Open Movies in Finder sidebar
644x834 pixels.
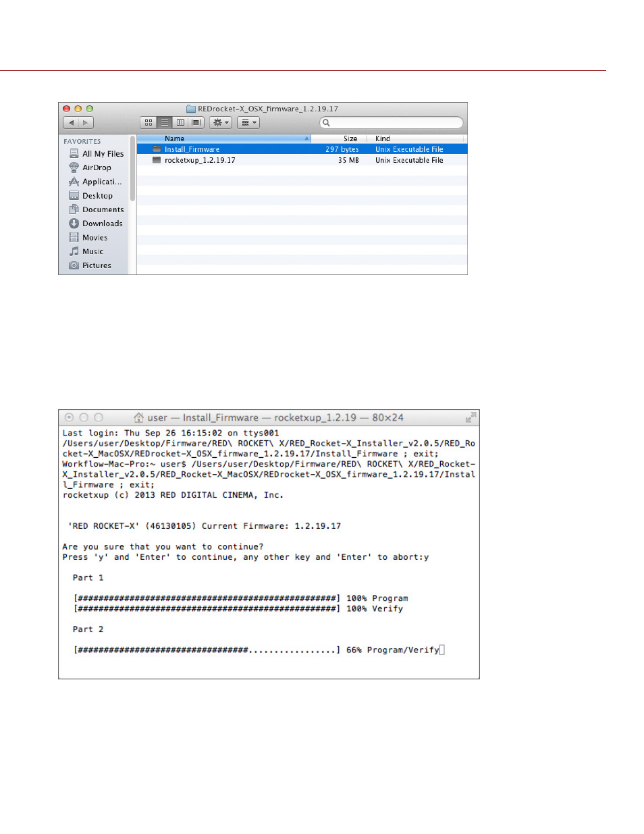(97, 238)
